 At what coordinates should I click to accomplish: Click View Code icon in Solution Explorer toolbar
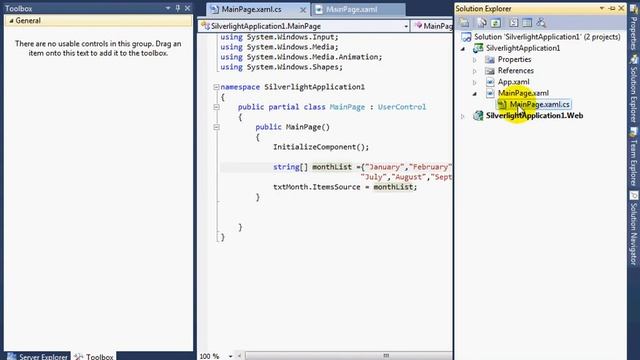pos(513,22)
